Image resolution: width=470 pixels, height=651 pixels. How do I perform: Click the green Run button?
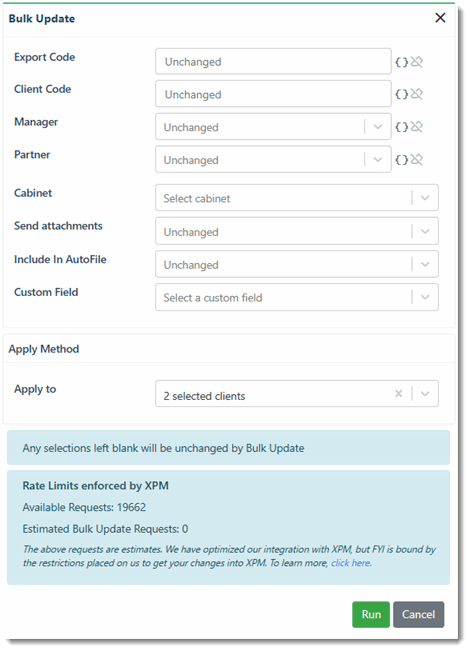[371, 614]
